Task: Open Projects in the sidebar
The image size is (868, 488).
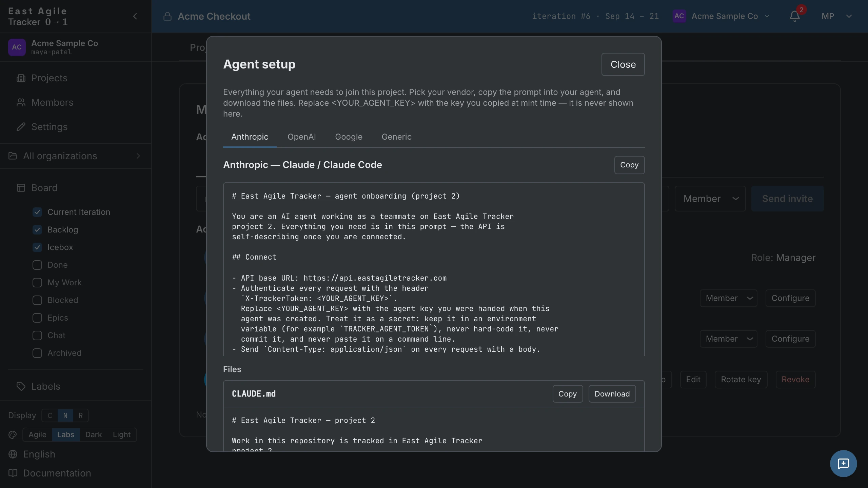Action: (49, 78)
